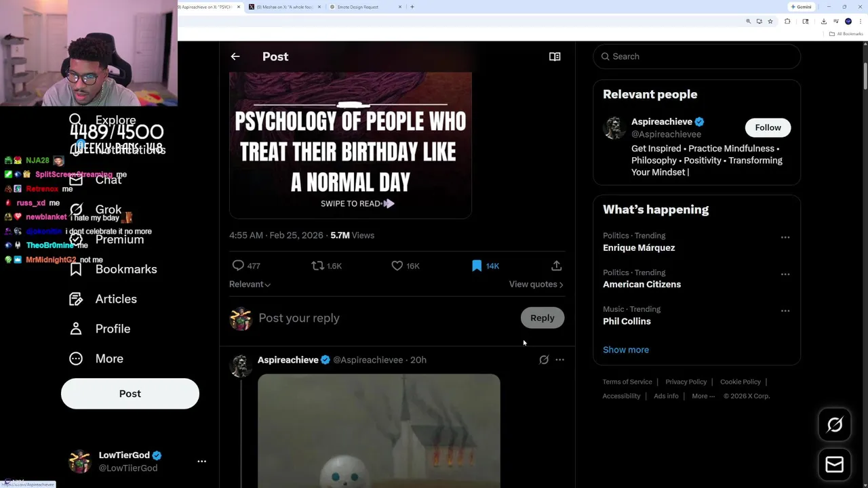Expand the footer More menu

703,396
